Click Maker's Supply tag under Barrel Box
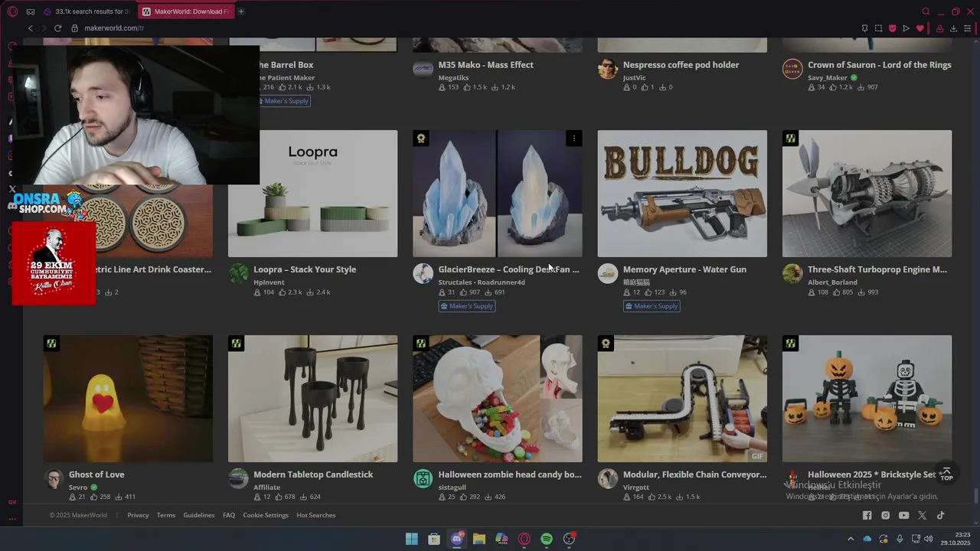 tap(283, 101)
